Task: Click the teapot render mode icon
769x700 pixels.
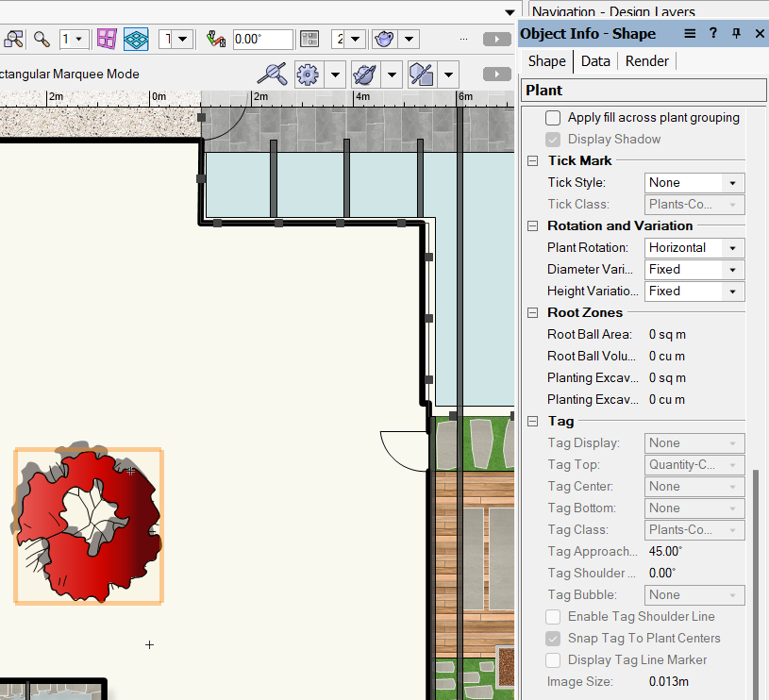Action: [x=385, y=39]
